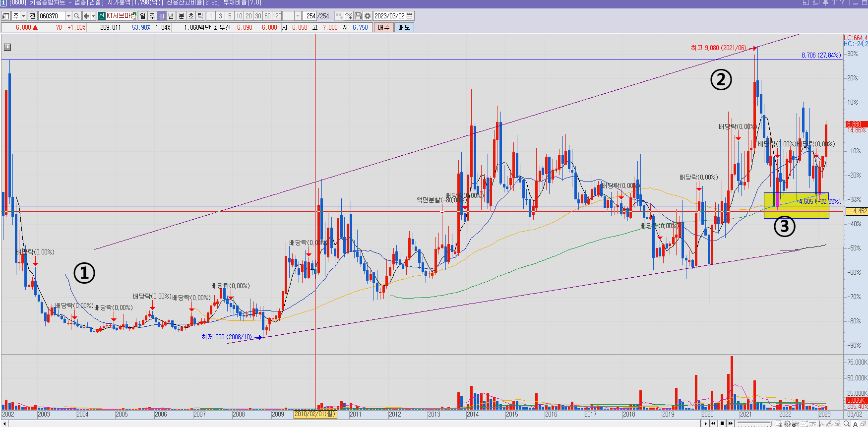The height and width of the screenshot is (427, 868).
Task: Toggle the 신 indicator button
Action: [x=101, y=16]
